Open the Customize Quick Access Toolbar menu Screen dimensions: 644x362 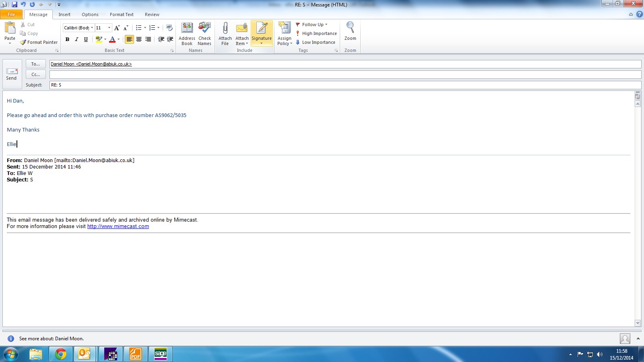click(x=59, y=5)
